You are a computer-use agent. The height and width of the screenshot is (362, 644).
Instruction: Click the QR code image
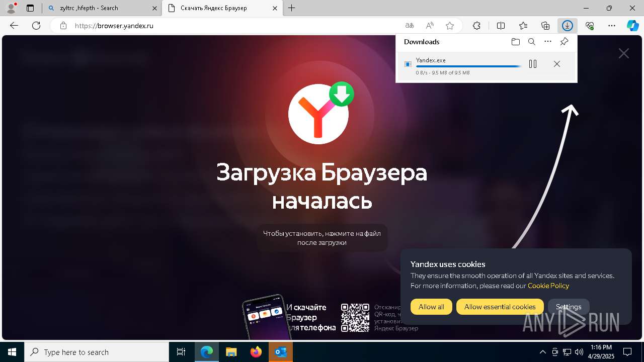[x=355, y=317]
